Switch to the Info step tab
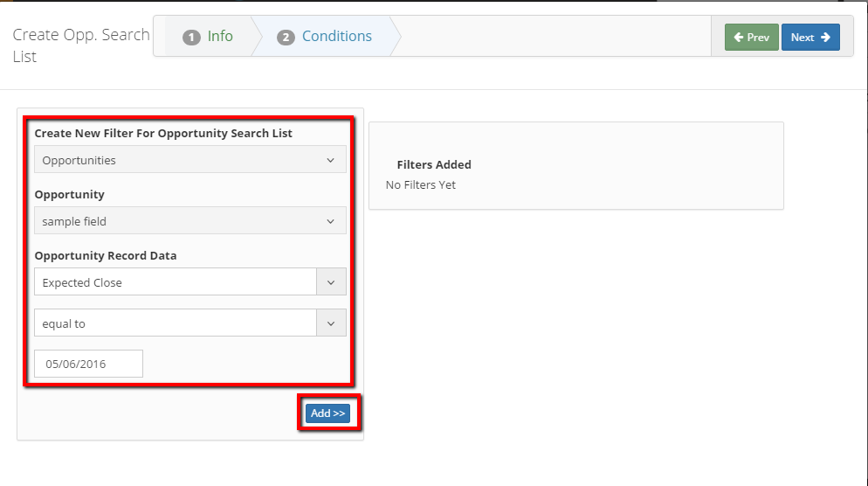Screen dimensions: 868x486 [x=208, y=36]
